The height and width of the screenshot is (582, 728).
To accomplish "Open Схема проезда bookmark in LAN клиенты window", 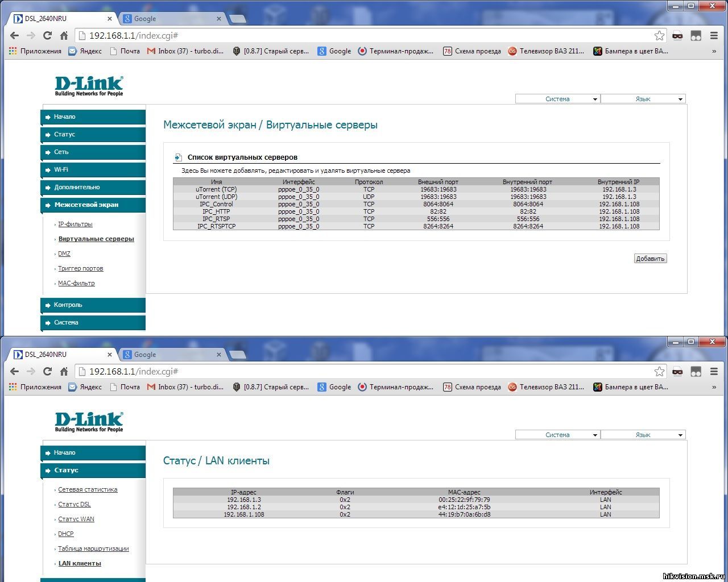I will pos(472,387).
